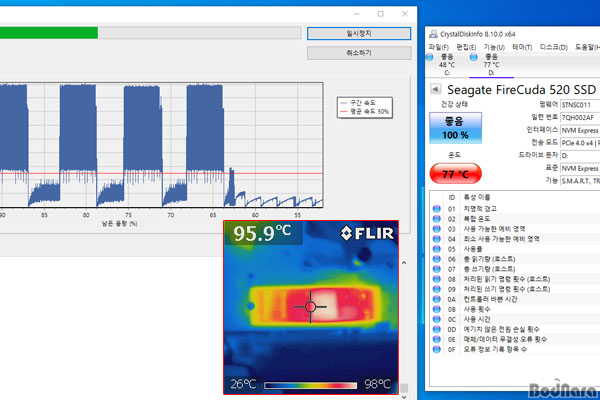Viewport: 600px width, 400px height.
Task: Click the transfer mode field PCIe 4.0 x4
Action: pyautogui.click(x=580, y=143)
